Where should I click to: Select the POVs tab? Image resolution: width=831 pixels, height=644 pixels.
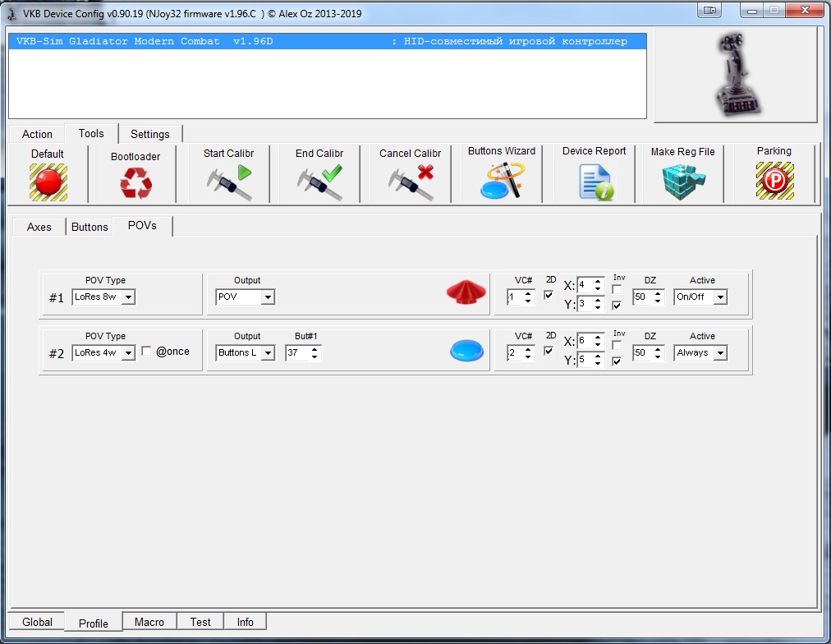(142, 226)
